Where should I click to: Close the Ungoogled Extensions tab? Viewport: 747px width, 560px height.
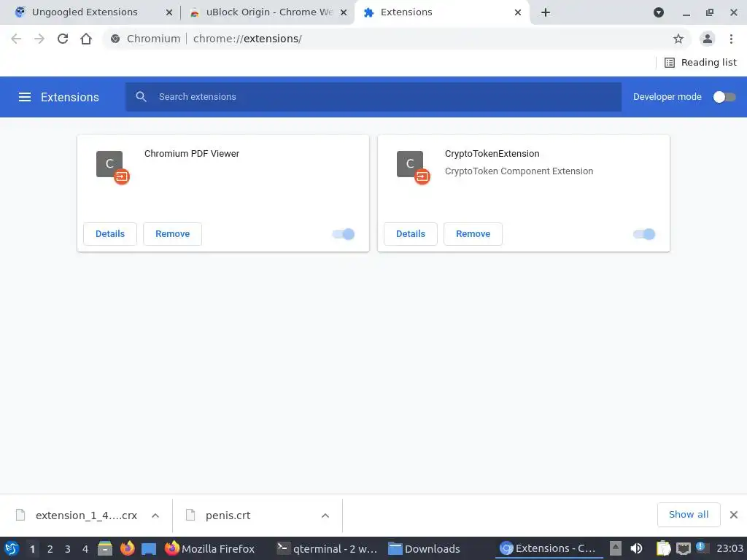click(x=169, y=12)
